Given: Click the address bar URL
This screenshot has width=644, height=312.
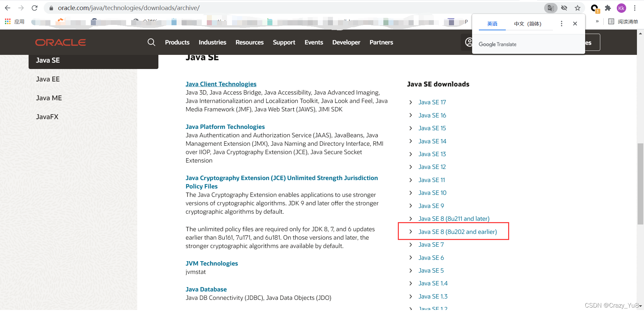Looking at the screenshot, I should [x=129, y=8].
